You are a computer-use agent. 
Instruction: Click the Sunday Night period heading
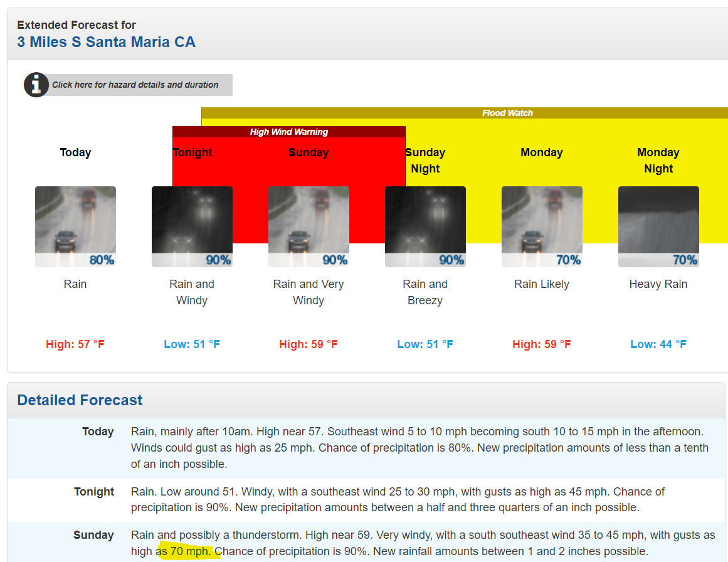tap(425, 161)
